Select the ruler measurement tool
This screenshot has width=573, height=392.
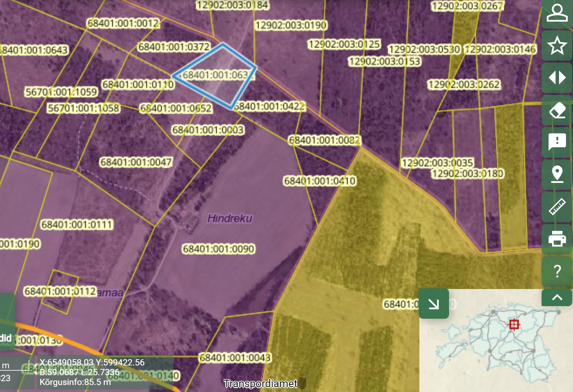(557, 207)
